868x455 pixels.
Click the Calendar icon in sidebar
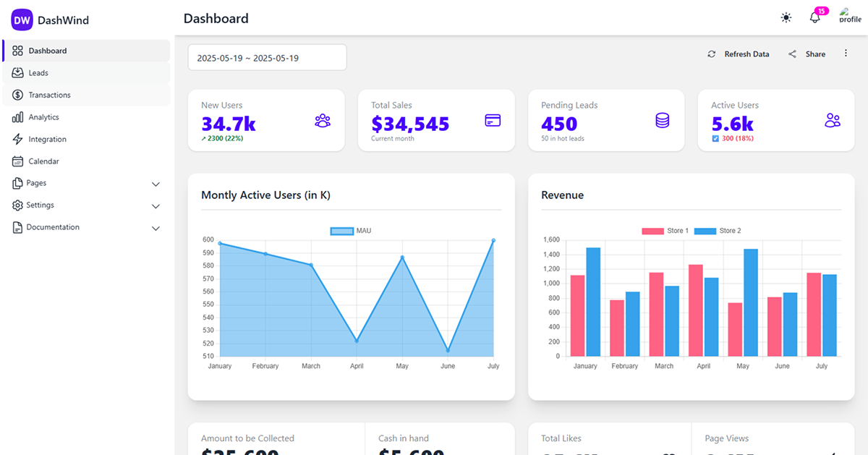point(18,161)
